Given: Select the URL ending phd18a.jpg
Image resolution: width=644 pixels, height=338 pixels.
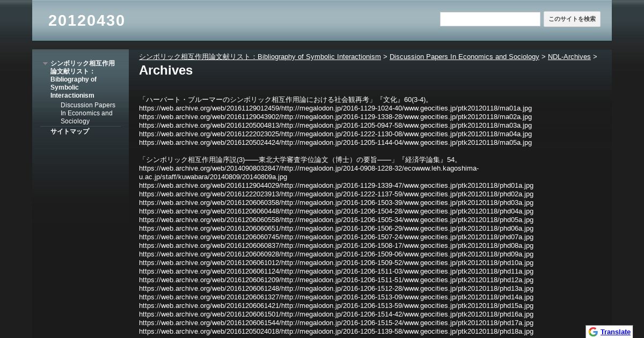Looking at the screenshot, I should click(336, 332).
